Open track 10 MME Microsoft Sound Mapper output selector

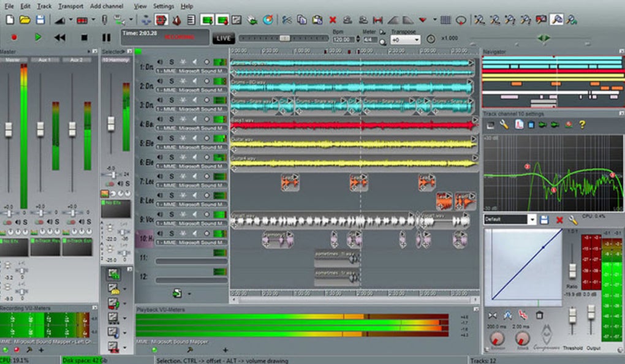(x=191, y=243)
